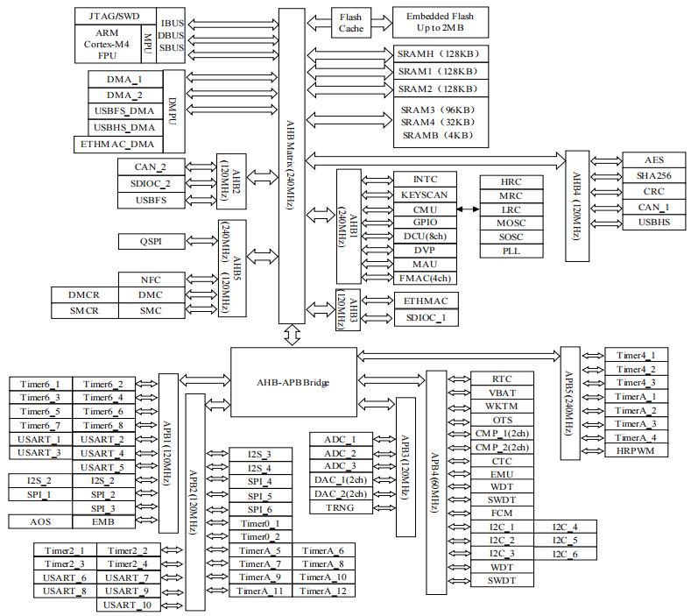Select the DMPU vertical block

174,111
